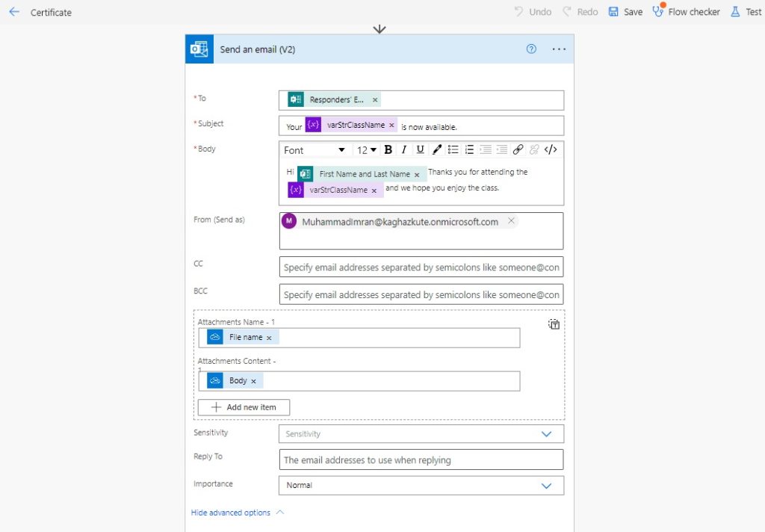Screen dimensions: 765x532
Task: Click the Add new item button
Action: (x=243, y=407)
